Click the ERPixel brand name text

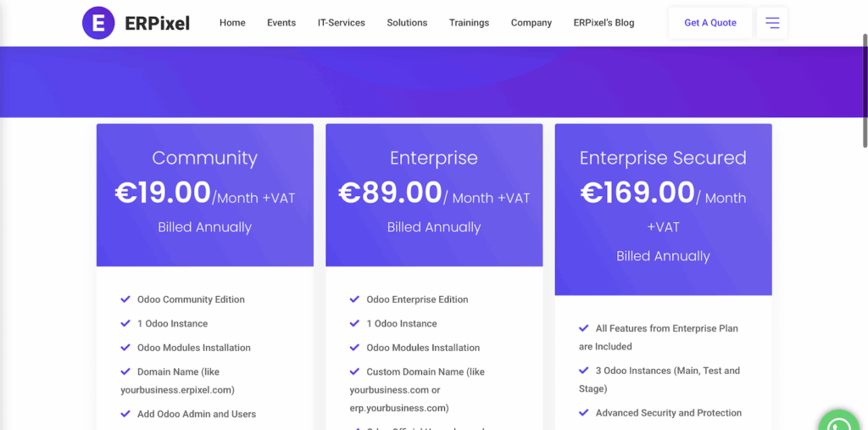pyautogui.click(x=157, y=23)
